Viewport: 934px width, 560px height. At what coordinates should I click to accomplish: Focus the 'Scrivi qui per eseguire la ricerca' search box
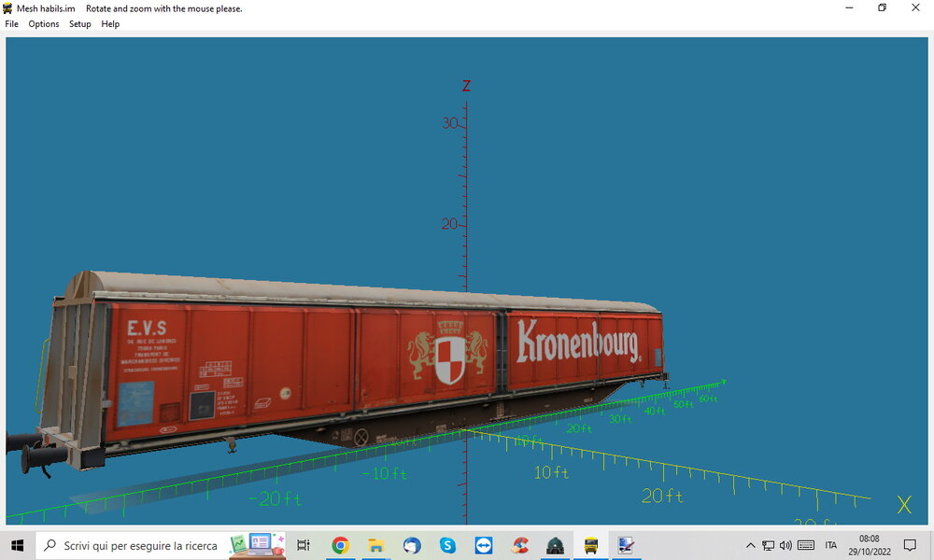click(x=140, y=545)
